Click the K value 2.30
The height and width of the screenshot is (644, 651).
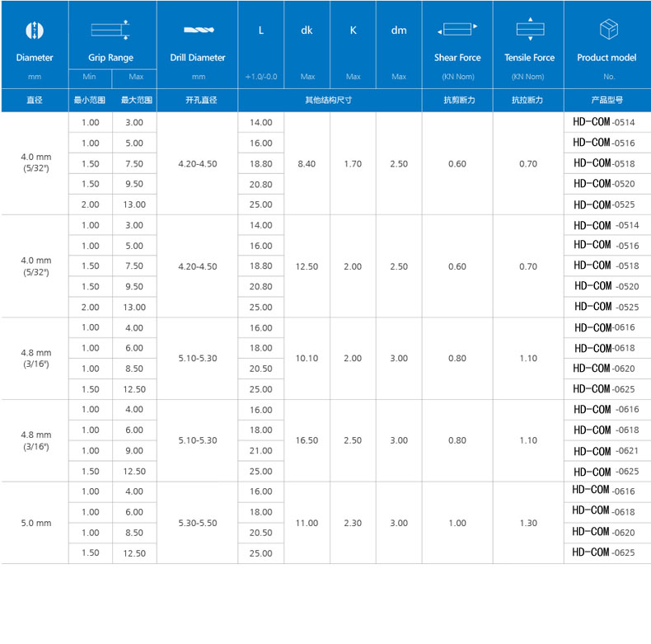pyautogui.click(x=353, y=523)
